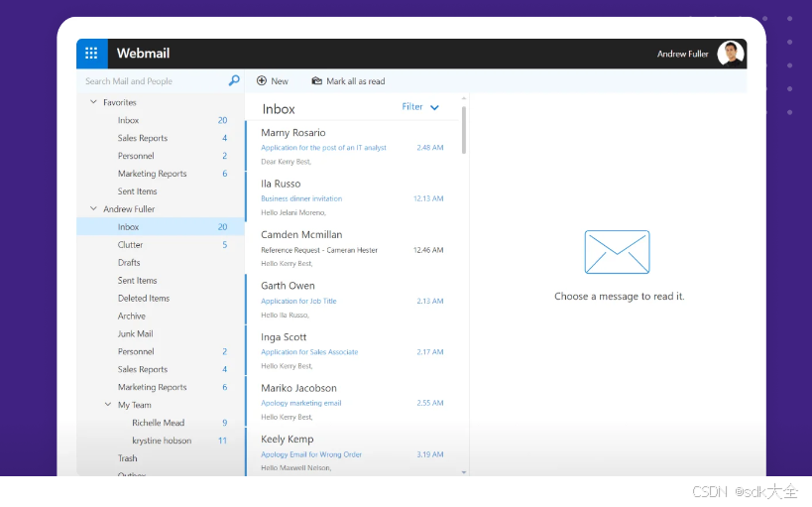Viewport: 812px width, 507px height.
Task: Click the 2.48 AM timestamp
Action: [x=430, y=147]
